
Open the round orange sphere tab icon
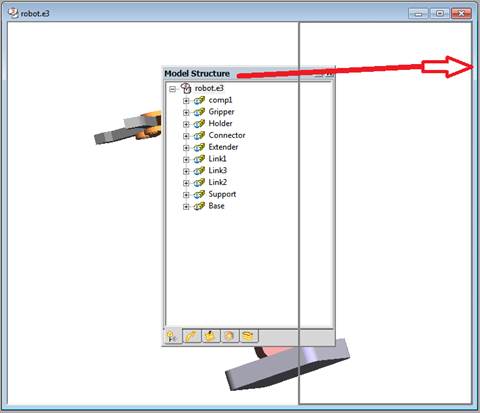[229, 336]
